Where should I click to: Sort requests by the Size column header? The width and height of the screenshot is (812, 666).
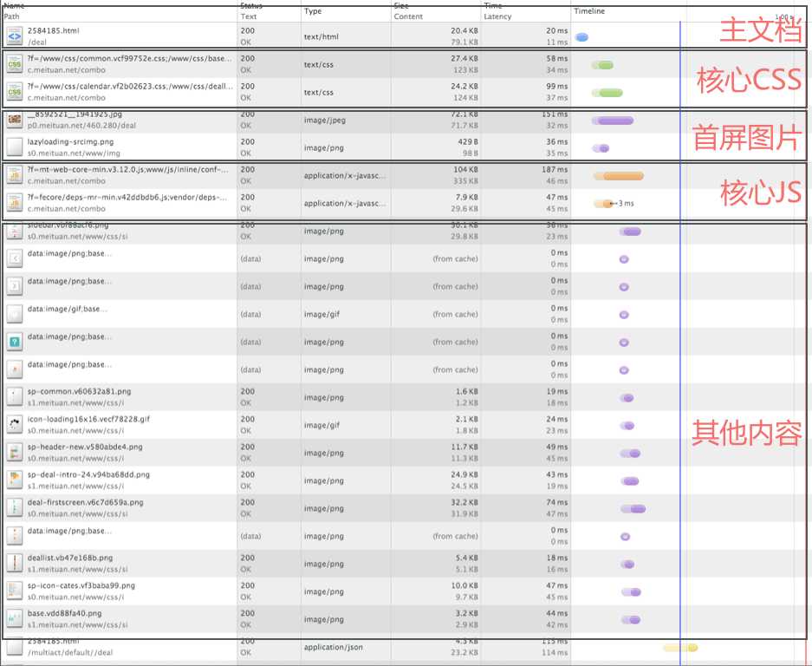point(401,6)
